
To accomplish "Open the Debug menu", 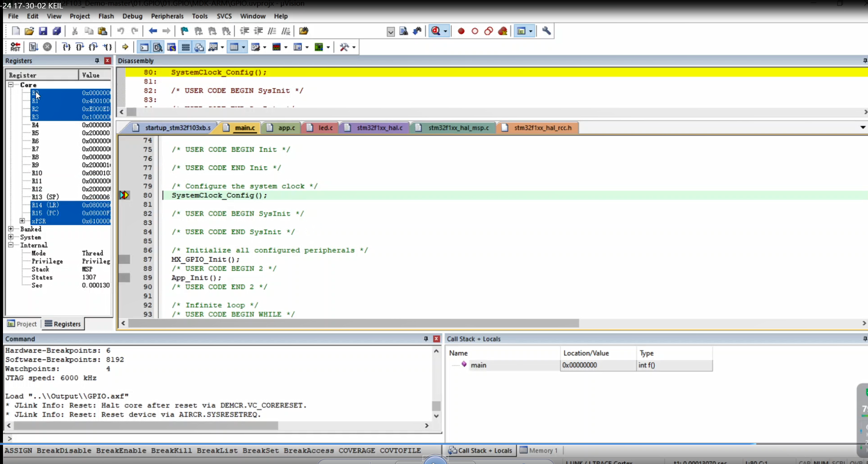I will click(132, 16).
